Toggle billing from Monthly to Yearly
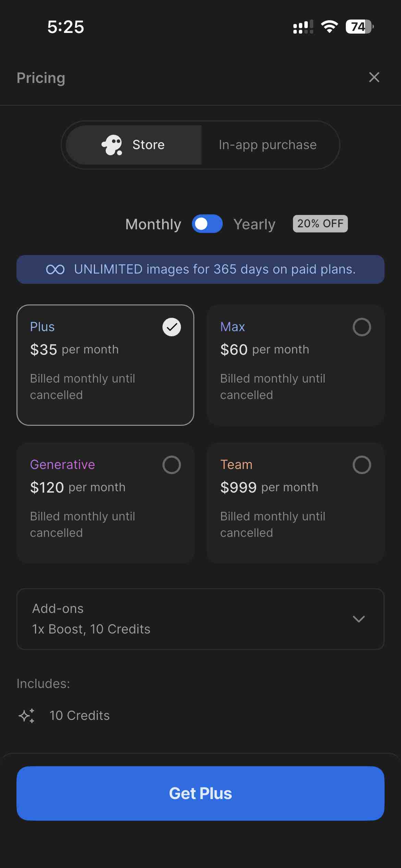The width and height of the screenshot is (401, 868). 207,224
